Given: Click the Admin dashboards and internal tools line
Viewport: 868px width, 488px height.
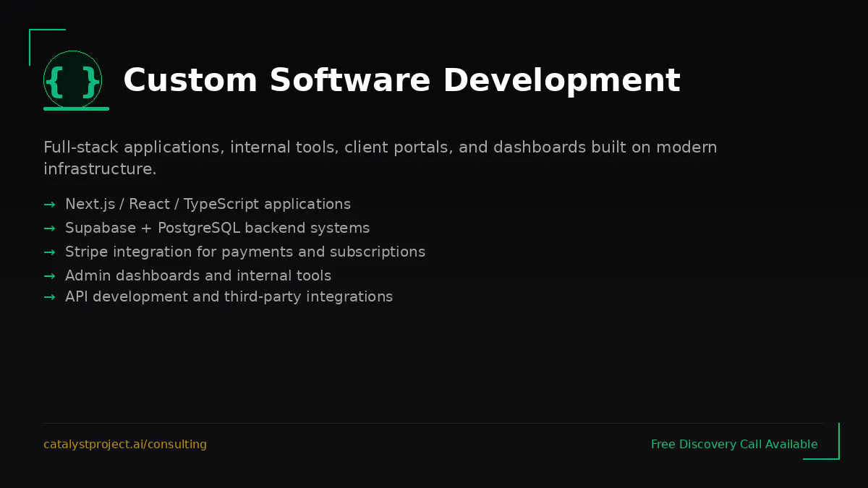Looking at the screenshot, I should [198, 275].
